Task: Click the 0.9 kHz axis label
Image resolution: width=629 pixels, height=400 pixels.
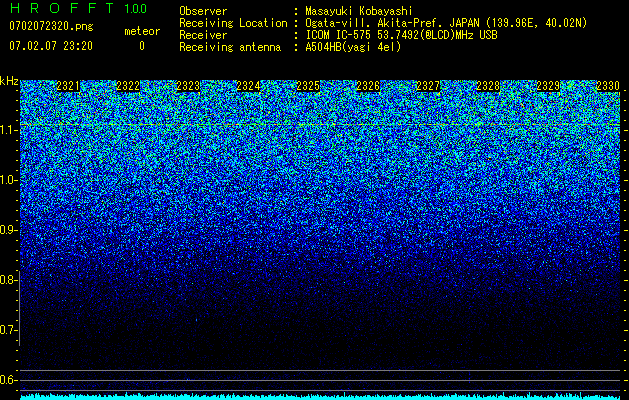Action: [8, 230]
